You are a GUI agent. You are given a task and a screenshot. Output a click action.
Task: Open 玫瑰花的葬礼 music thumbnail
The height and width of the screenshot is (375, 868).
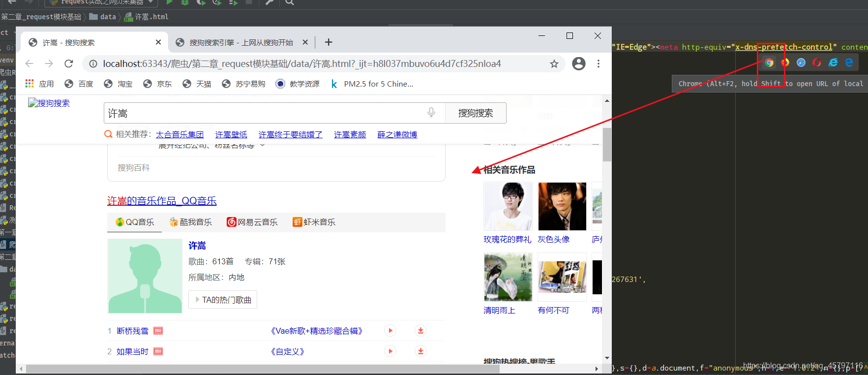[508, 206]
